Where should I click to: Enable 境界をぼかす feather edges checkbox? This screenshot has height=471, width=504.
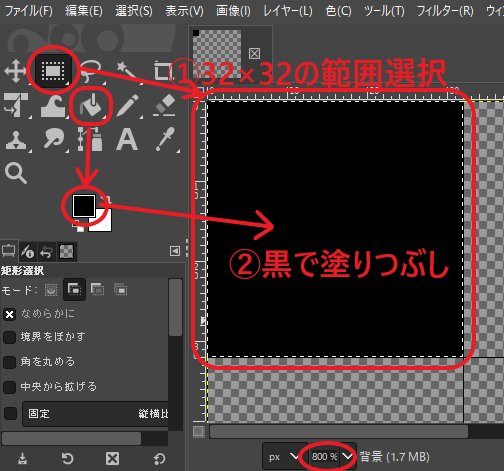[9, 337]
